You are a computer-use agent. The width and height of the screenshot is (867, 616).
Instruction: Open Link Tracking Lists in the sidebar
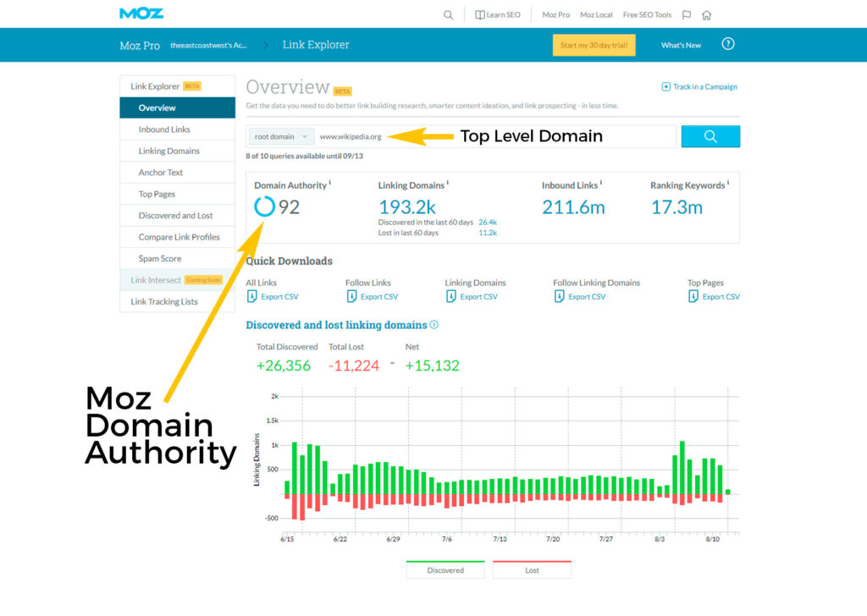pyautogui.click(x=178, y=301)
